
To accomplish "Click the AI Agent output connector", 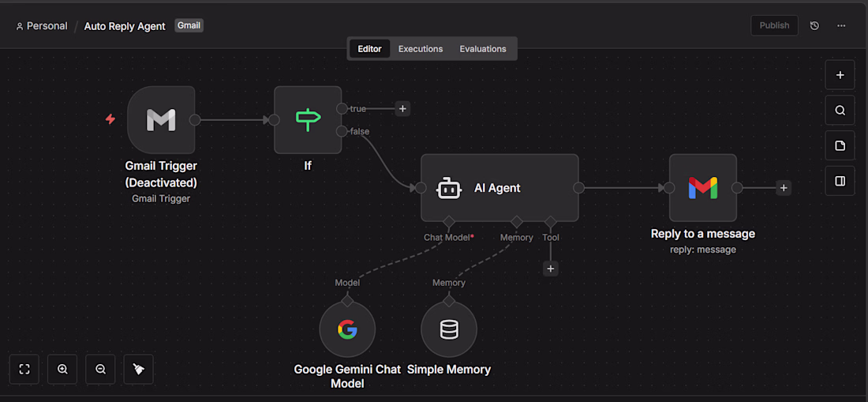I will click(x=578, y=188).
